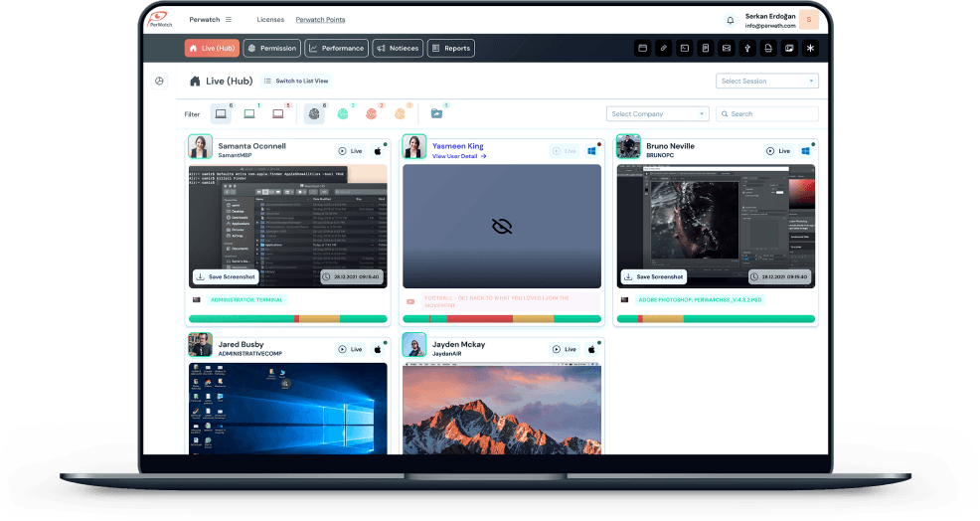Save Screenshot on Bruno Neville's screen

tap(654, 276)
